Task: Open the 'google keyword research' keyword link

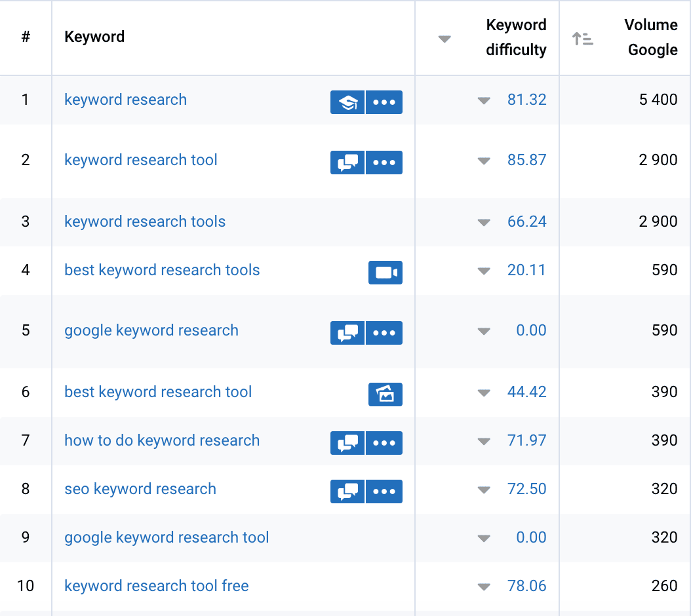Action: 151,331
